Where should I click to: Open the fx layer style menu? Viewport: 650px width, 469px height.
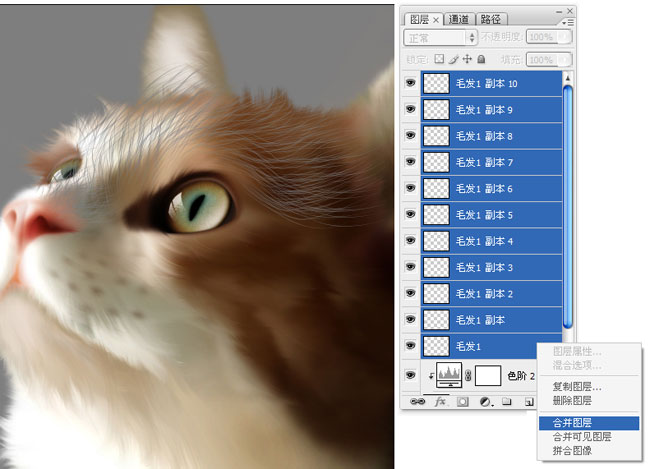pyautogui.click(x=438, y=401)
